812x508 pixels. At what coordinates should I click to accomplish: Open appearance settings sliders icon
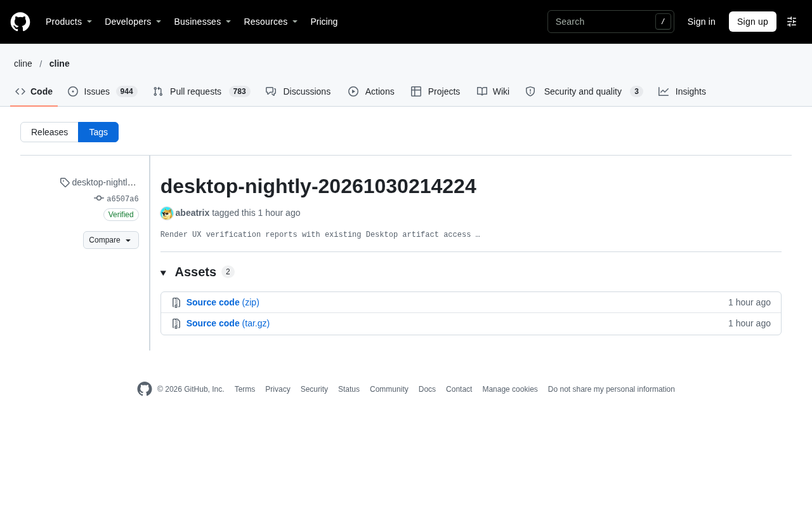[x=792, y=22]
